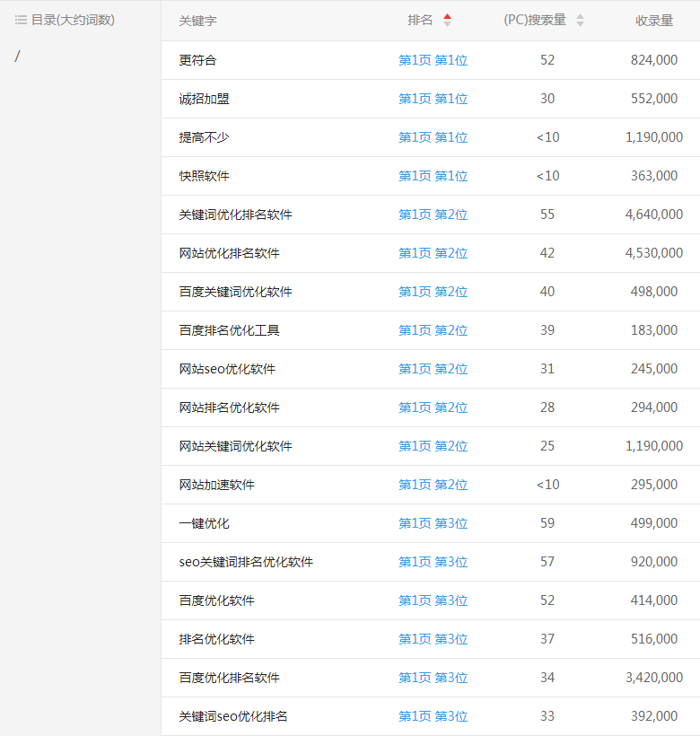Screen dimensions: 700x736
Task: Click the 关键词seo优化排名 keyword text
Action: pos(233,716)
